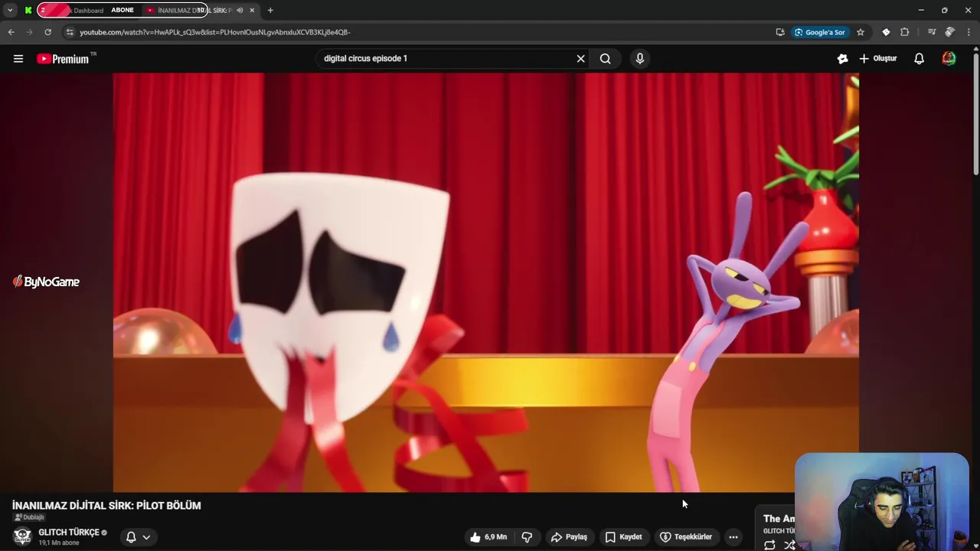
Task: Click the search magnifier button
Action: (x=605, y=58)
